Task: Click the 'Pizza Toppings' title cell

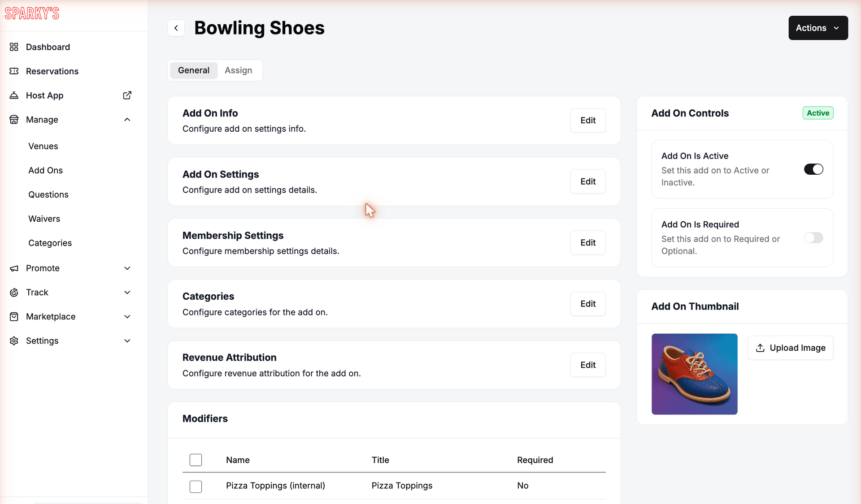Action: pyautogui.click(x=402, y=486)
